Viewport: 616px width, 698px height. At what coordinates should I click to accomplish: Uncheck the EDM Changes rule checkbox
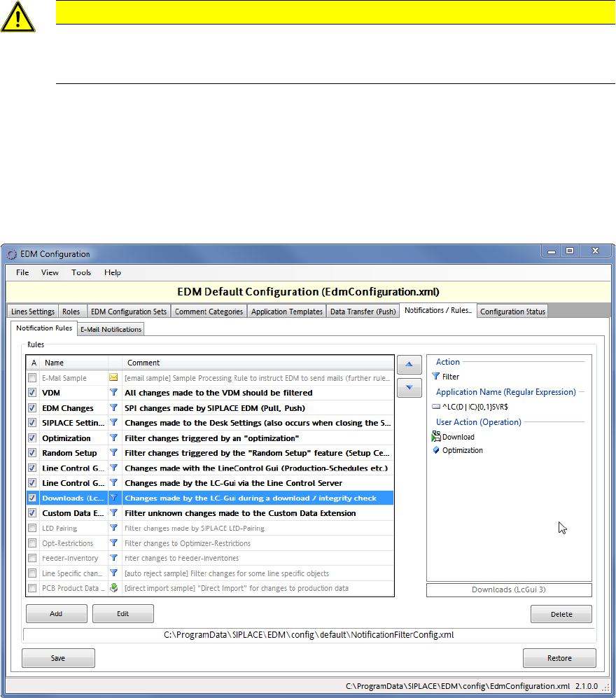point(32,407)
